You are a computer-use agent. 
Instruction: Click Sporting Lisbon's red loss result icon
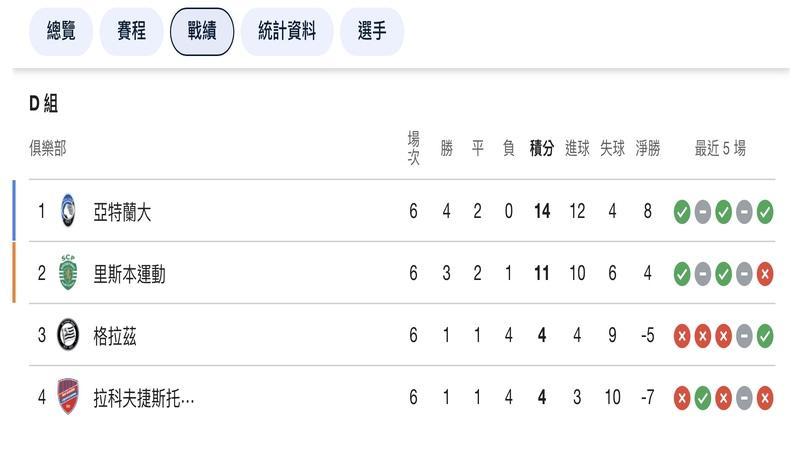(x=765, y=274)
